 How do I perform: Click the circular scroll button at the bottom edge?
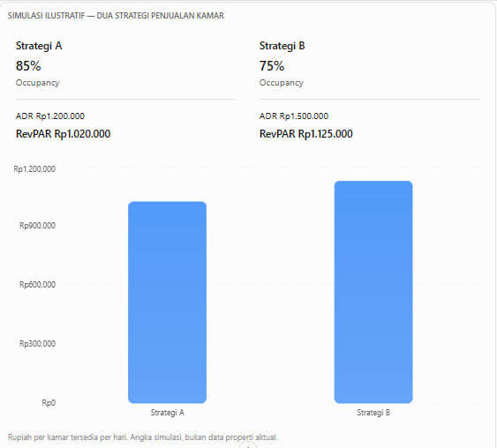247,445
